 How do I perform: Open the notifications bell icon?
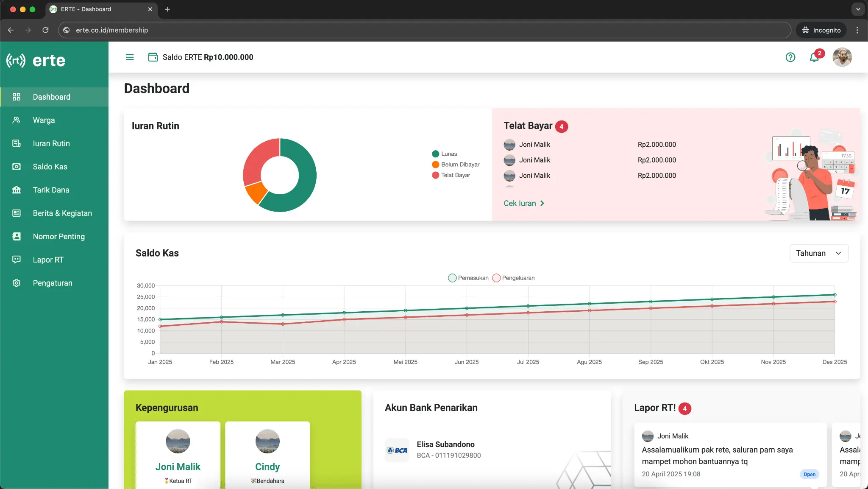pyautogui.click(x=814, y=57)
